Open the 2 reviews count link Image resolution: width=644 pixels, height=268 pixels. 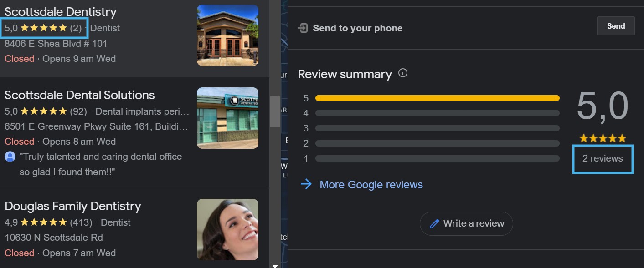pos(603,158)
